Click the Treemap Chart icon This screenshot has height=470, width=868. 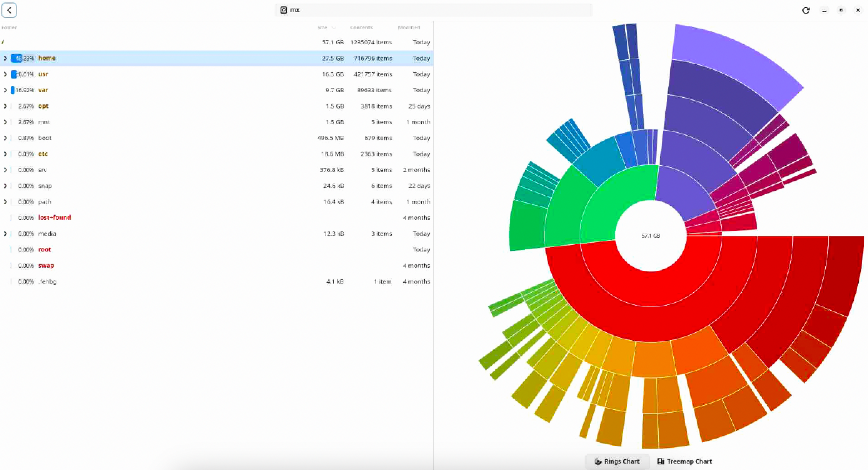pyautogui.click(x=661, y=461)
